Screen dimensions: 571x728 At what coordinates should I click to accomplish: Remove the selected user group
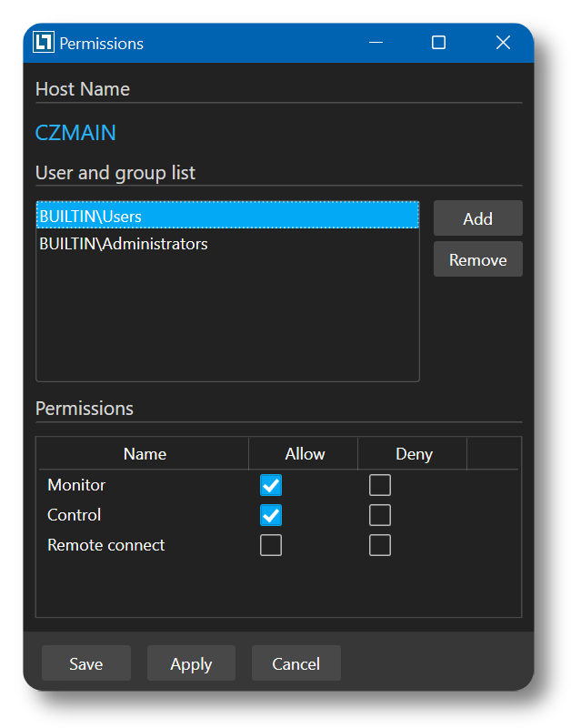[x=477, y=258]
